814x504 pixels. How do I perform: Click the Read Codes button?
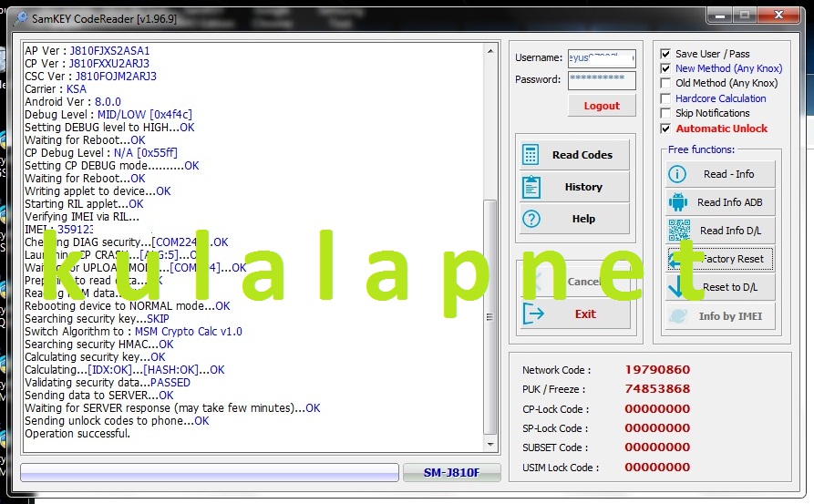click(x=574, y=155)
